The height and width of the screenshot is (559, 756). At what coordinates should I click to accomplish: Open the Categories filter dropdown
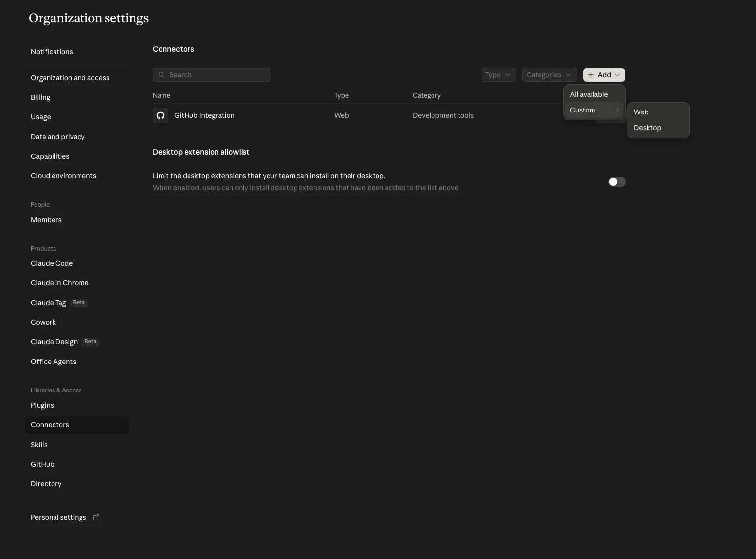point(549,75)
